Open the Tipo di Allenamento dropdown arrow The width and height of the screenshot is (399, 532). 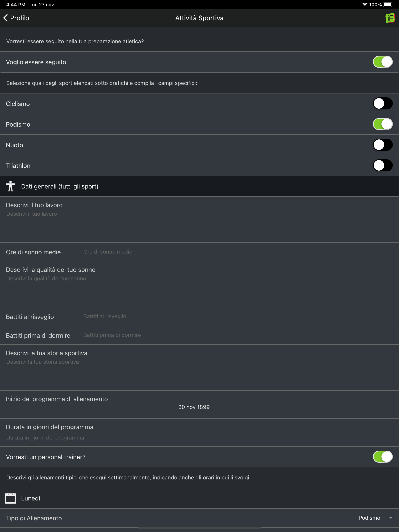coord(391,518)
